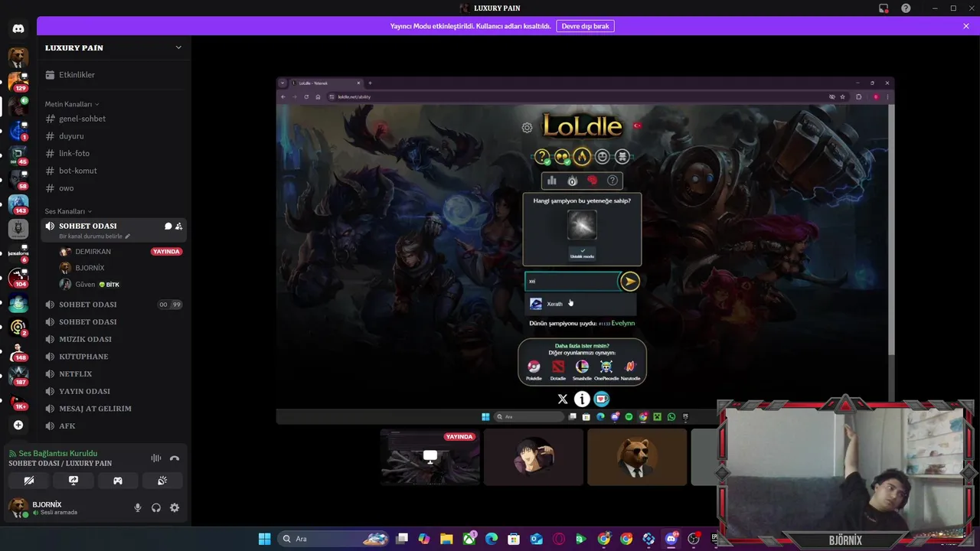Open Etkinlikler events page

click(114, 75)
